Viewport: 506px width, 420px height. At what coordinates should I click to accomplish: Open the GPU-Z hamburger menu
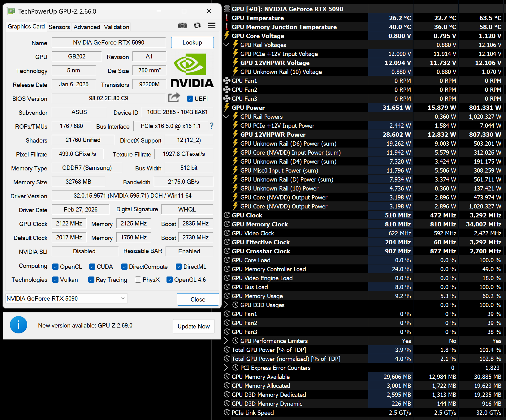click(212, 26)
